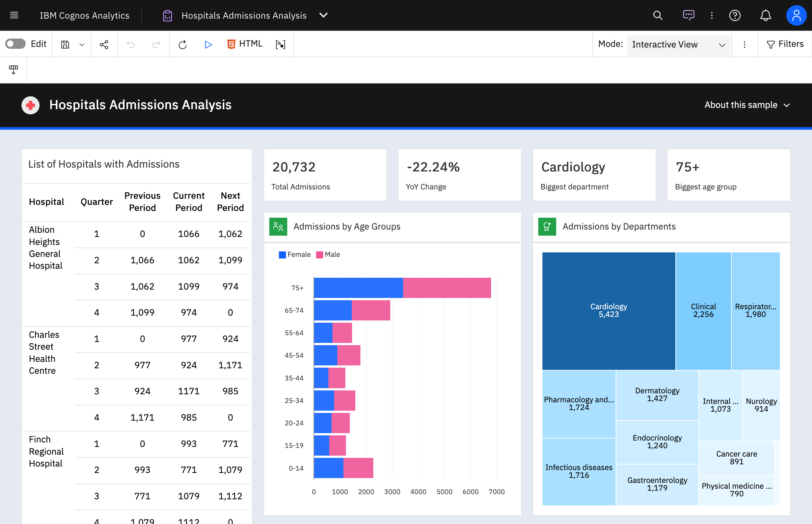Click the red cross hospital logo

point(30,105)
